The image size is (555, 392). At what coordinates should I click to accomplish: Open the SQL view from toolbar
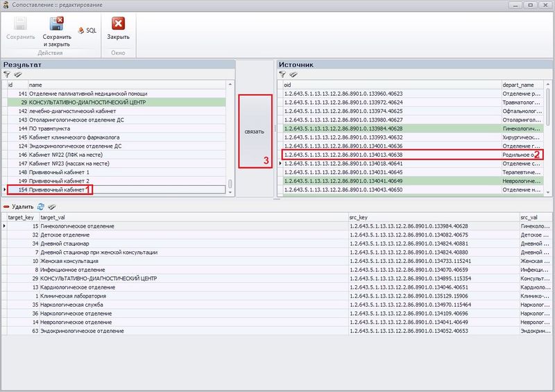[87, 31]
